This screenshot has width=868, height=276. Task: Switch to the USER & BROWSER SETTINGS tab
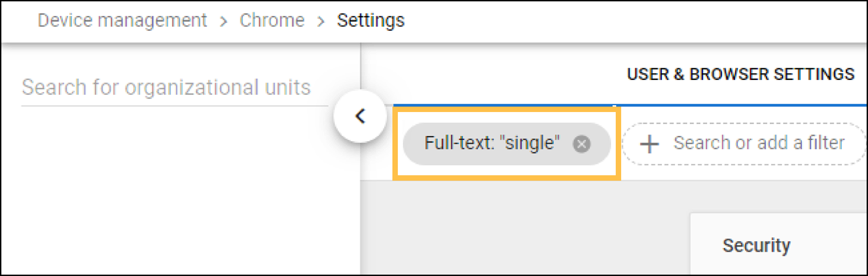point(740,74)
